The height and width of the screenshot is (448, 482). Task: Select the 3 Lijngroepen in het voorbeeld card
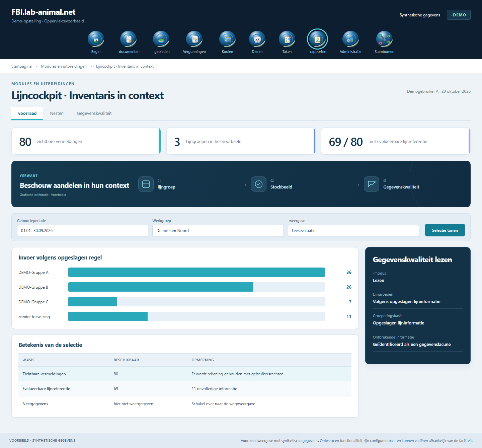pos(241,141)
